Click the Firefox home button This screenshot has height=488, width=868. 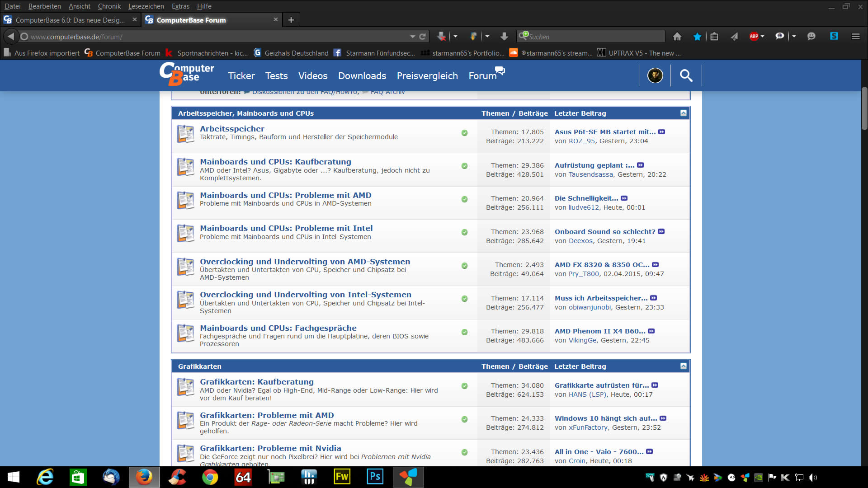tap(677, 37)
